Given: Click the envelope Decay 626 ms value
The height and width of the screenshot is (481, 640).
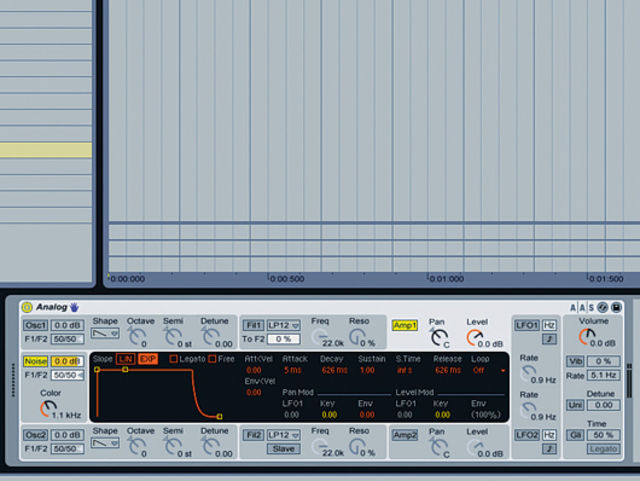Looking at the screenshot, I should [x=334, y=370].
